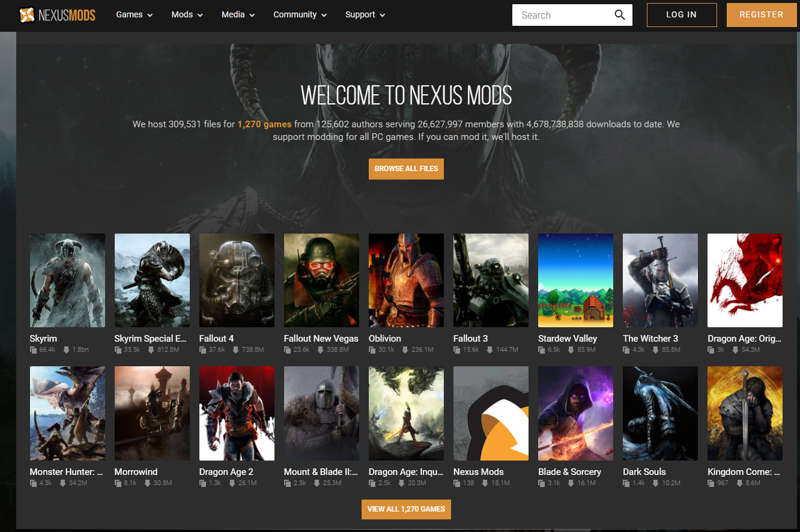The image size is (800, 532).
Task: Click the files icon under Dark Souls
Action: coord(626,483)
